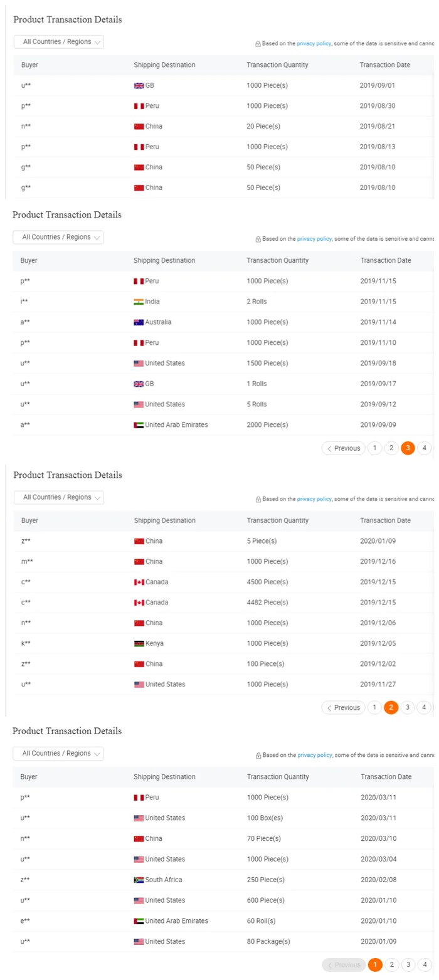Viewport: 439px width, 980px height.
Task: Click the Kenya flag icon
Action: point(139,643)
